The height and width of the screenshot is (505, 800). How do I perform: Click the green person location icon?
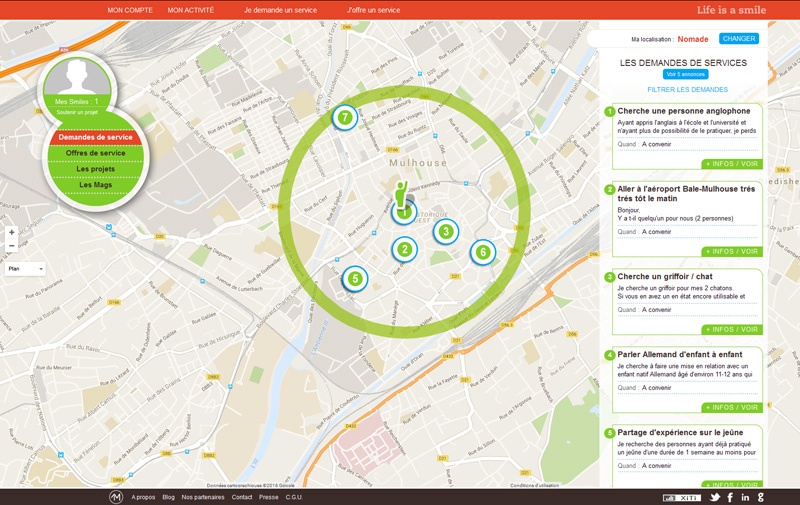point(402,195)
